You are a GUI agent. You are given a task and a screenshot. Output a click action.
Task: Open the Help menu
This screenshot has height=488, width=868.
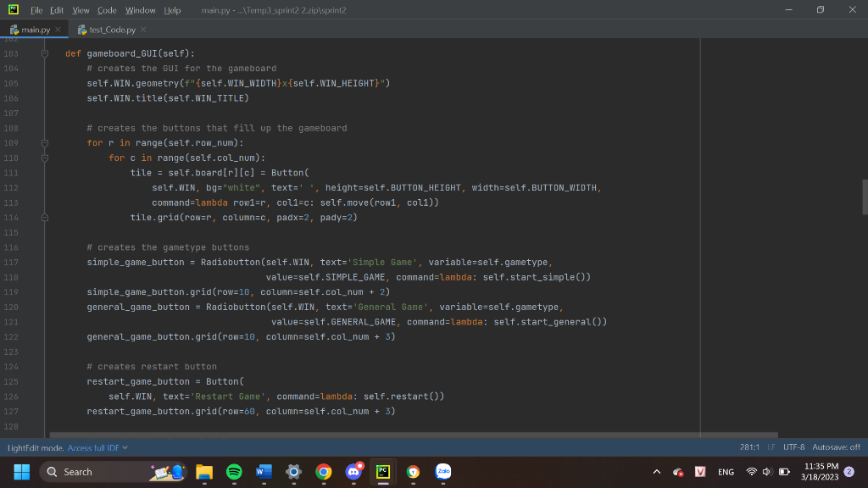(x=172, y=10)
